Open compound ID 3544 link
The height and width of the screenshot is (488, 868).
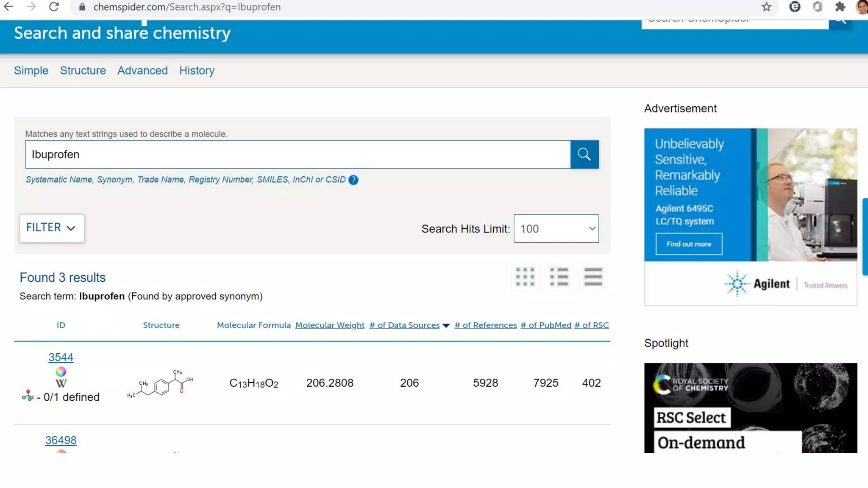(61, 357)
